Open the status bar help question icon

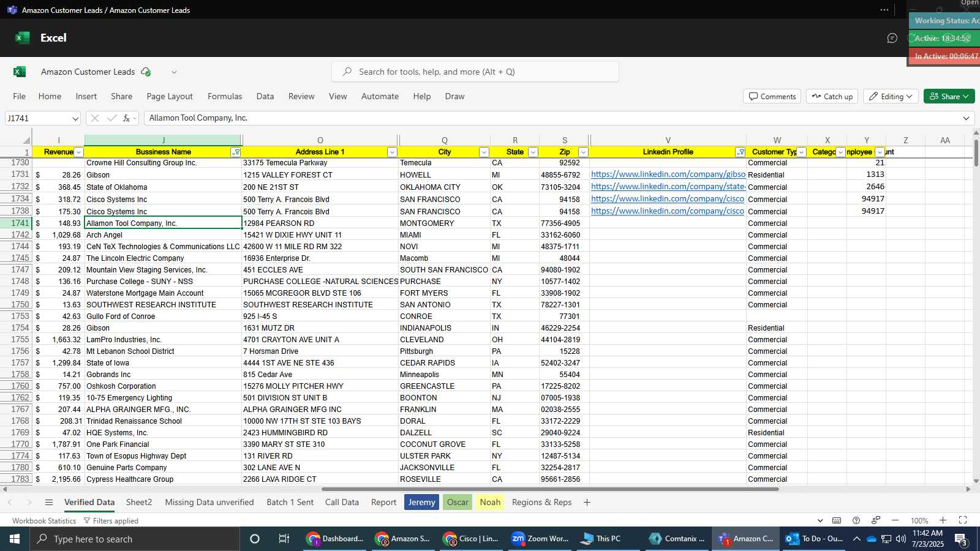coord(856,520)
